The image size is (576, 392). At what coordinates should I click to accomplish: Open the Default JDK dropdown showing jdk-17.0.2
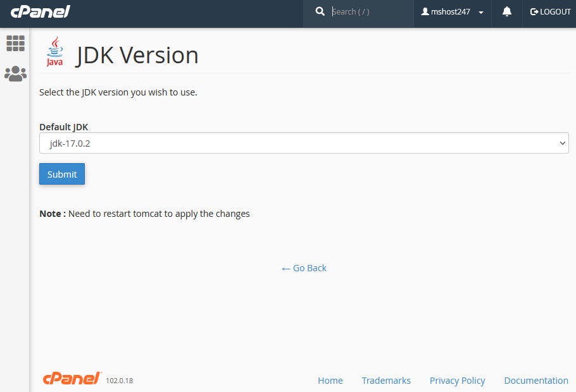click(x=303, y=143)
